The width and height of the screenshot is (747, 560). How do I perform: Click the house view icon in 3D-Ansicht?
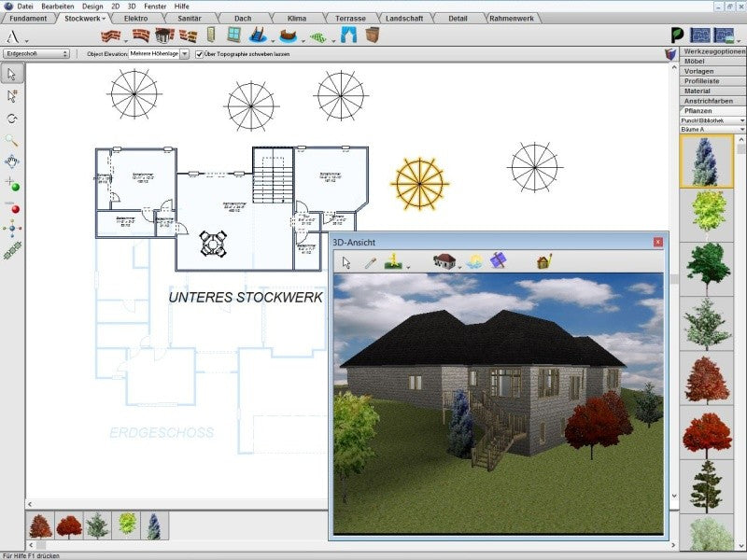[444, 261]
